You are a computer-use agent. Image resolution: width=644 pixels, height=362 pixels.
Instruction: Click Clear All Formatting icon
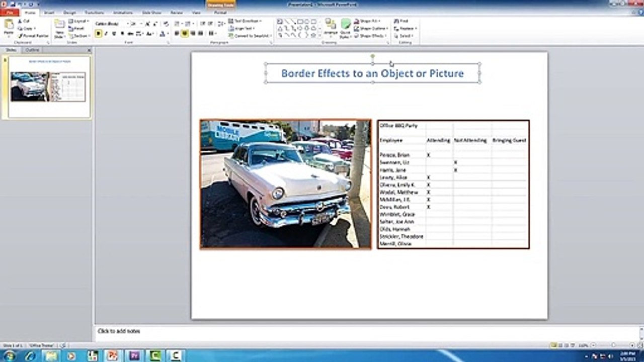166,24
